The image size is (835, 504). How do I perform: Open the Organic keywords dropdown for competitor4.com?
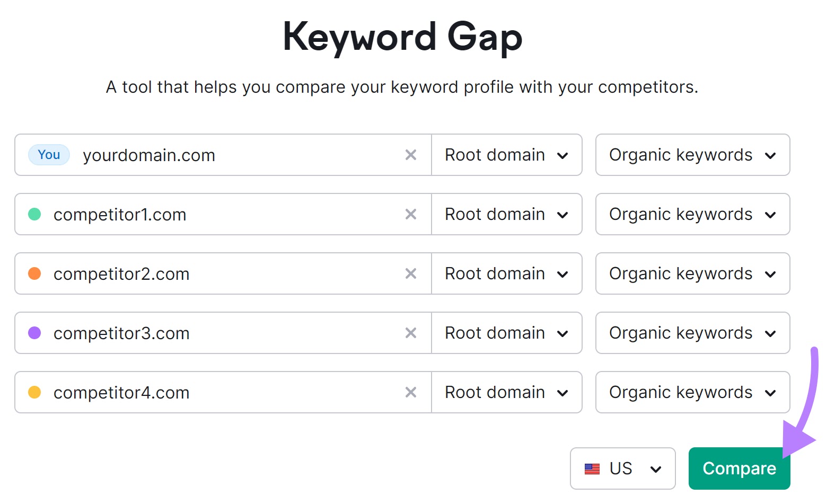coord(692,392)
